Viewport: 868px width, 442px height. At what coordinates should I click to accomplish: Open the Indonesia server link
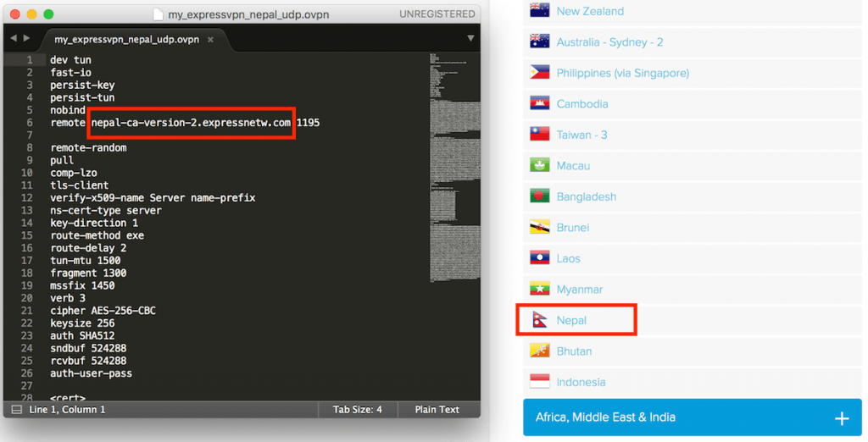coord(581,382)
